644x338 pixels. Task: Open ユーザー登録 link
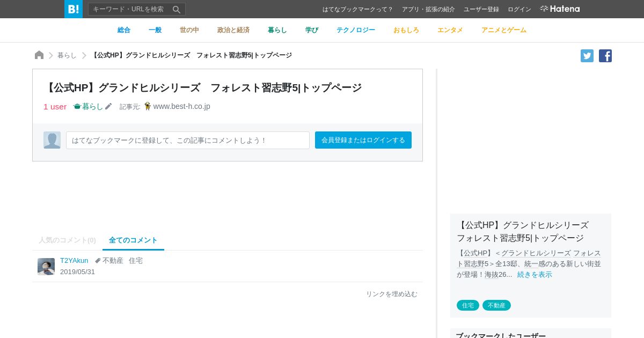pos(481,9)
